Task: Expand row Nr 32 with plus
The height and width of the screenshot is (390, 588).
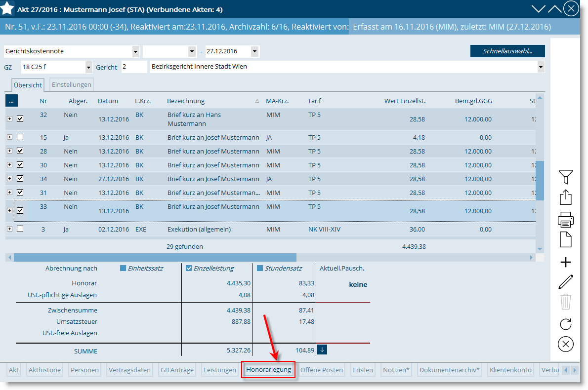Action: 10,119
